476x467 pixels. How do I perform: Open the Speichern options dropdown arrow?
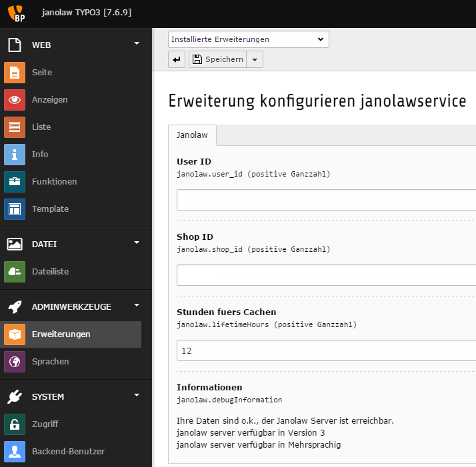(x=255, y=59)
